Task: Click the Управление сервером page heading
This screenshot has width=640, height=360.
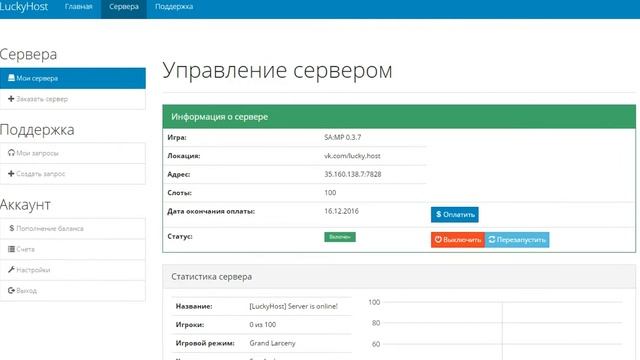Action: pyautogui.click(x=278, y=70)
